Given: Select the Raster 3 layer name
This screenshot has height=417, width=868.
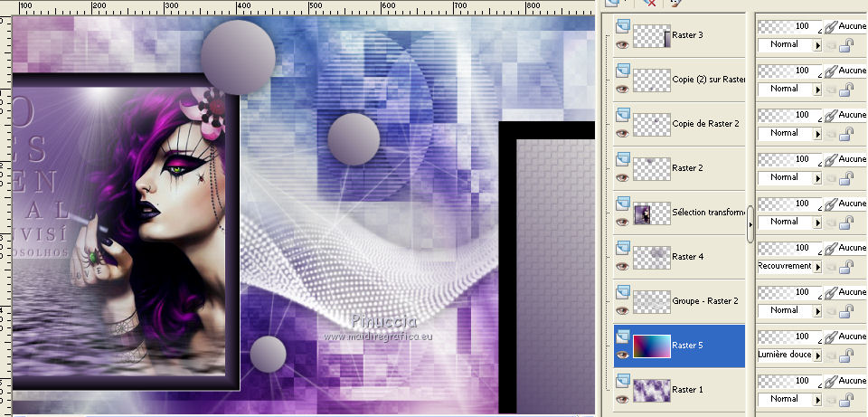Looking at the screenshot, I should coord(687,35).
